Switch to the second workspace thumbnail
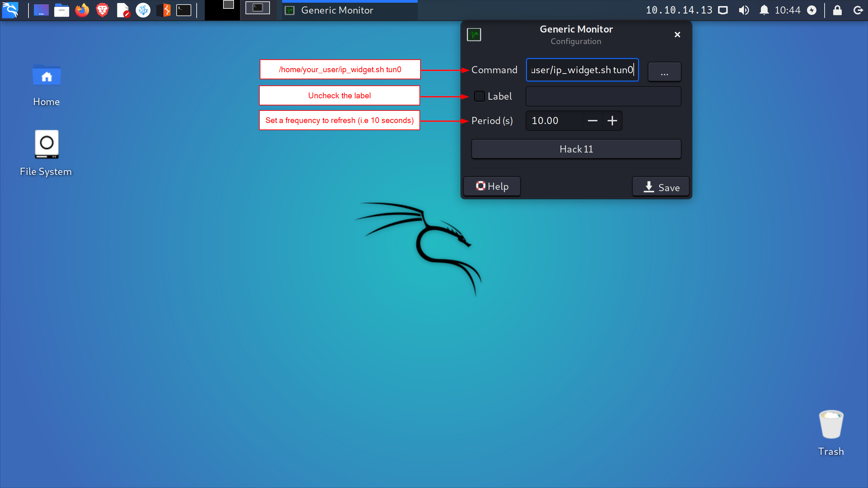Screen dimensions: 868x488 point(258,10)
